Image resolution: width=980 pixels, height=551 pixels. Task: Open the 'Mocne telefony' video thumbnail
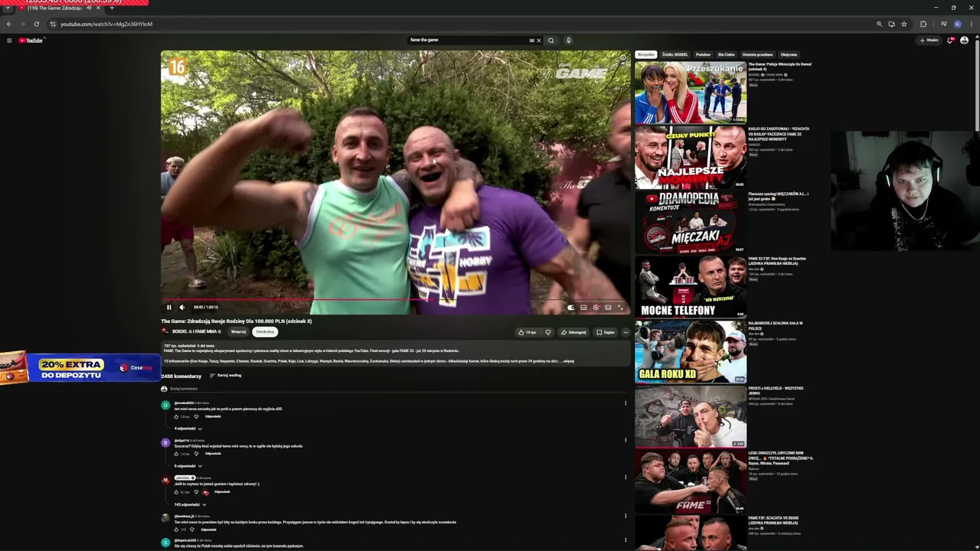pyautogui.click(x=691, y=287)
